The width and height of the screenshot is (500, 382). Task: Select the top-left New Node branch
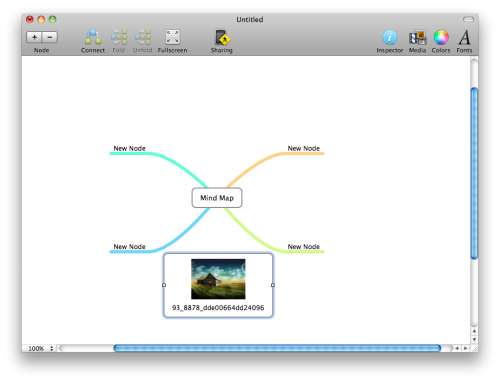(x=129, y=148)
